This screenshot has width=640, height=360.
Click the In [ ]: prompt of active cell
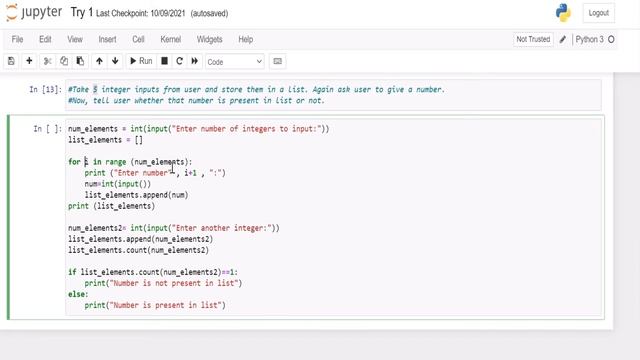coord(47,129)
